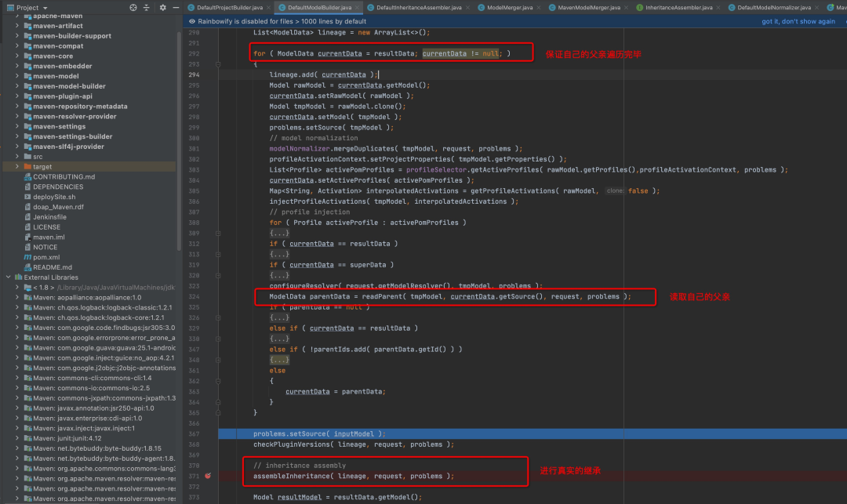Select the README.md file in the tree
Screen dimensions: 847x504
(53, 267)
